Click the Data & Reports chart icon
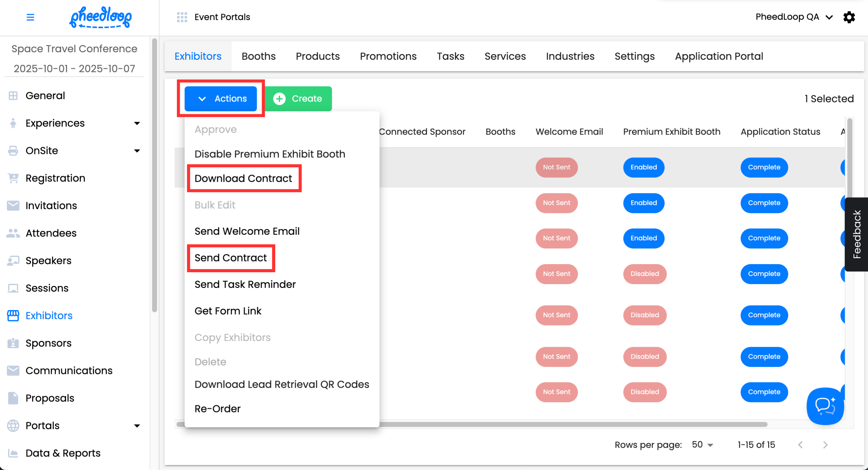 tap(13, 453)
